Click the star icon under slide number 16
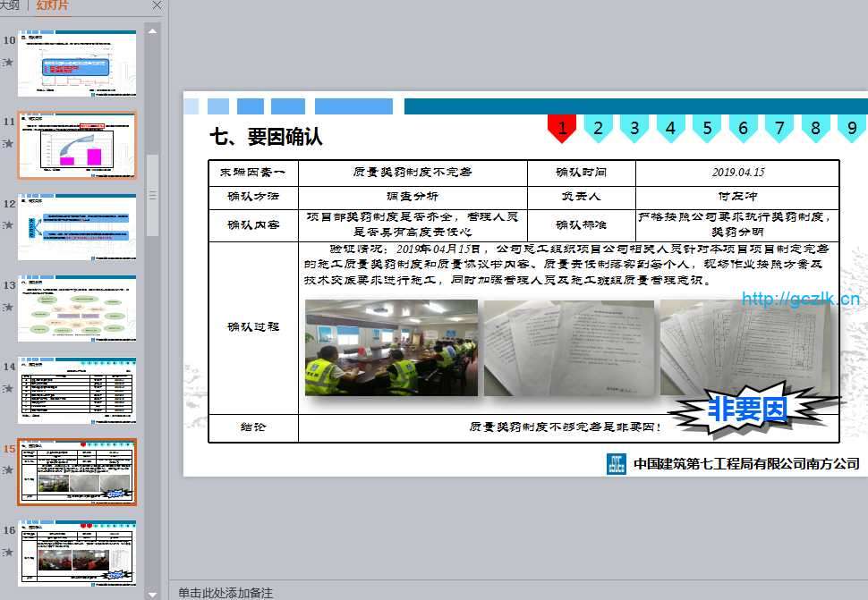 (x=8, y=553)
